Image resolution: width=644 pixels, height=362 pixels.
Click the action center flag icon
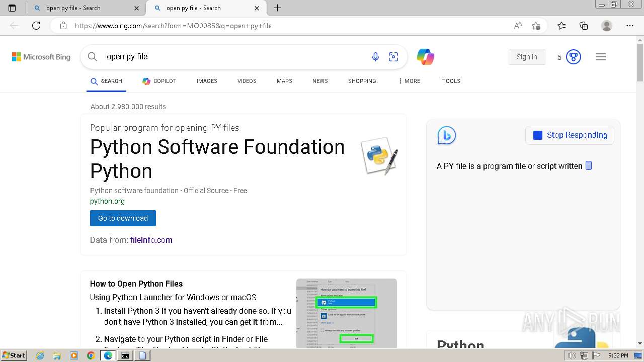(596, 355)
